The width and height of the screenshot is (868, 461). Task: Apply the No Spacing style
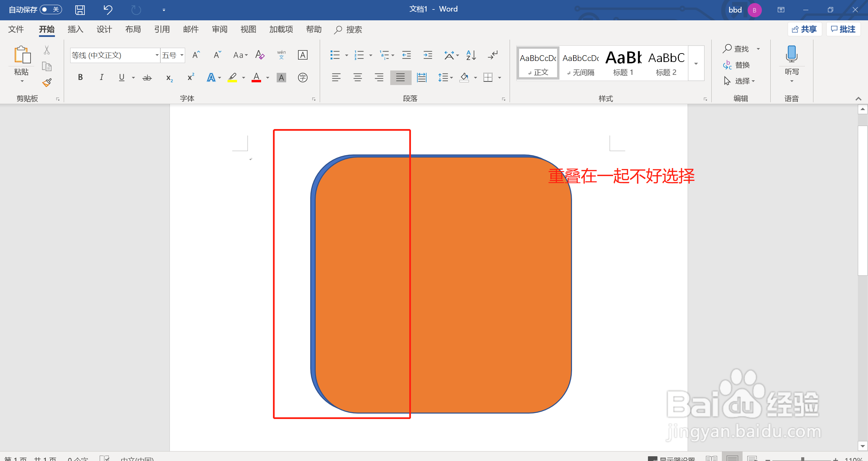580,63
